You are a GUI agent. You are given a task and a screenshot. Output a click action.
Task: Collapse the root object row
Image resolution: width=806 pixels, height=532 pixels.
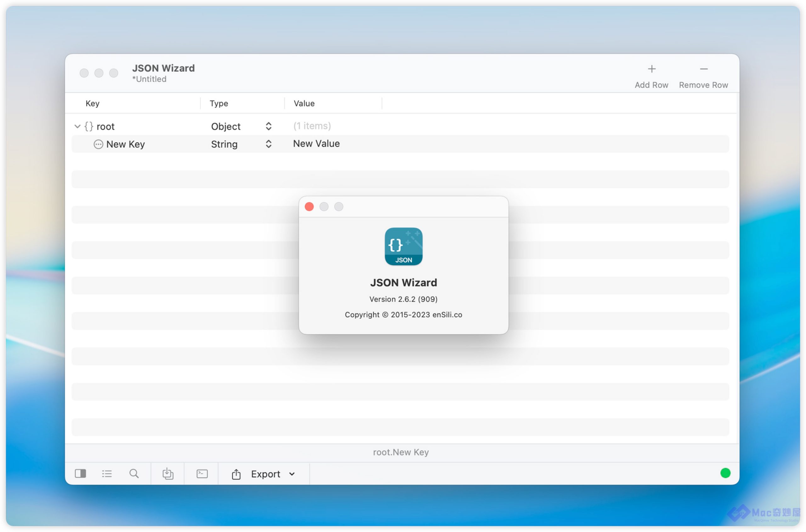coord(77,127)
